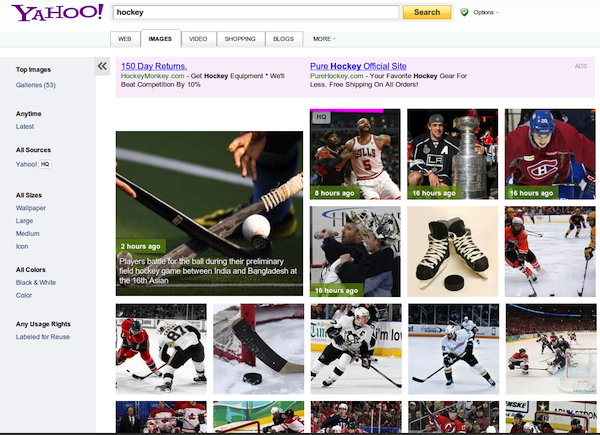Image resolution: width=600 pixels, height=435 pixels.
Task: Click the yellow Search button
Action: click(427, 12)
